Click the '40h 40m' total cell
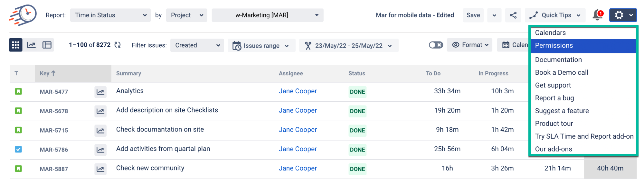 pyautogui.click(x=610, y=168)
